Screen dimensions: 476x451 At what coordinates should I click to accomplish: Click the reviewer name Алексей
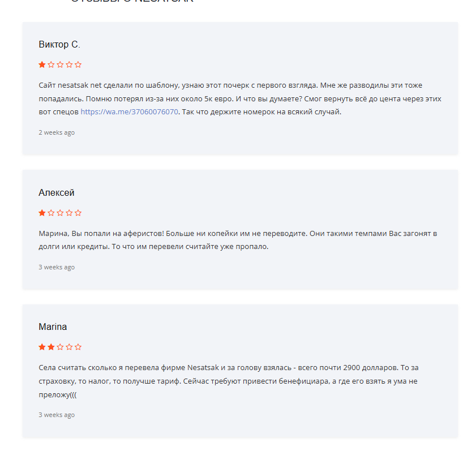[57, 192]
